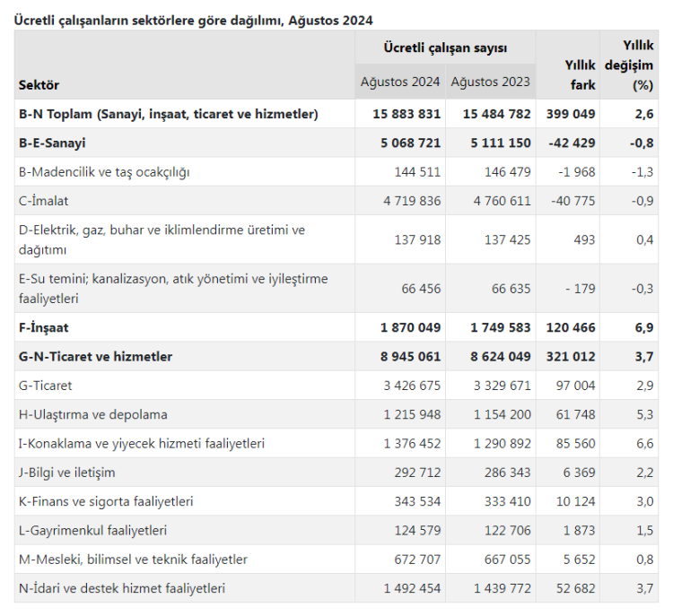This screenshot has height=616, width=673.
Task: Click the C-İmalat row label
Action: [x=43, y=201]
